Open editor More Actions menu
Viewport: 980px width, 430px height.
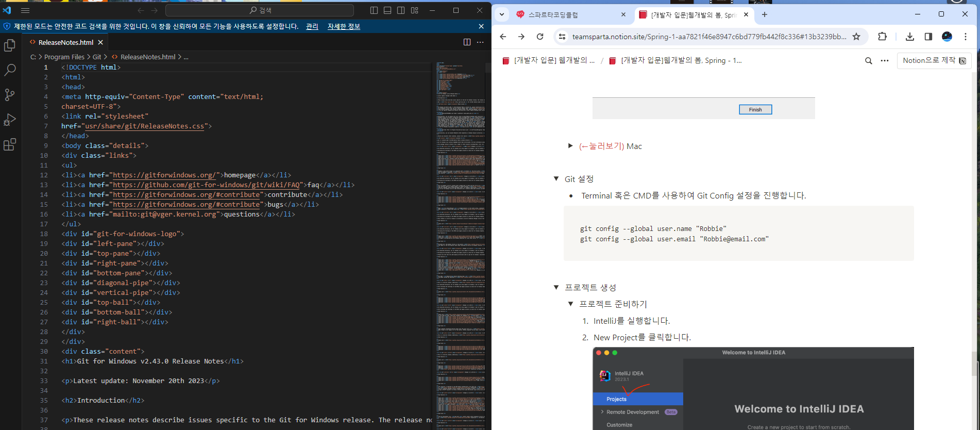[x=480, y=42]
